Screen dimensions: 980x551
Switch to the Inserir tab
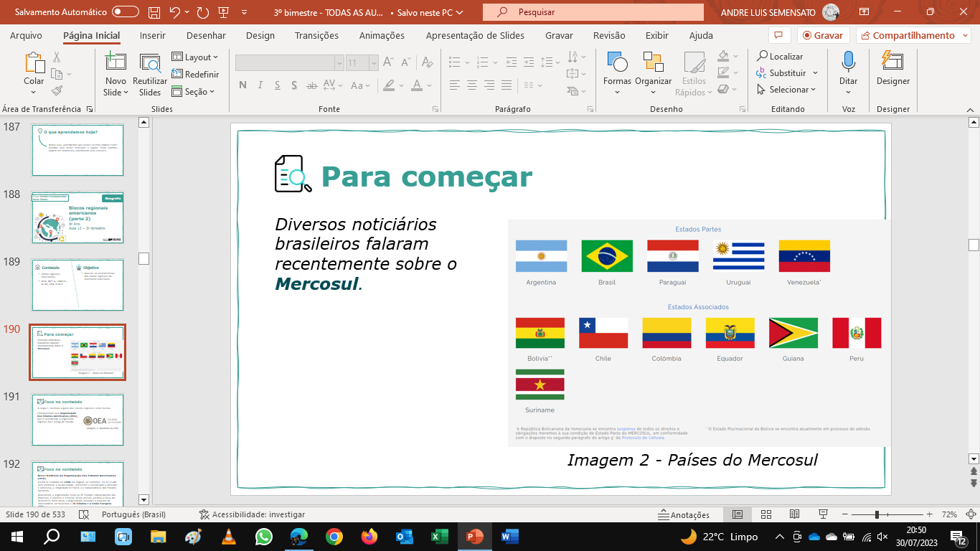pos(152,35)
